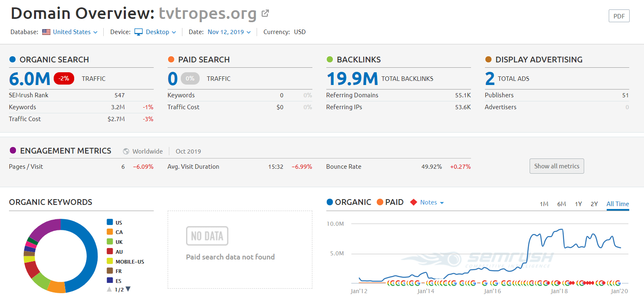The image size is (644, 303).
Task: Click Bounce Rate value 49.92%
Action: (432, 167)
